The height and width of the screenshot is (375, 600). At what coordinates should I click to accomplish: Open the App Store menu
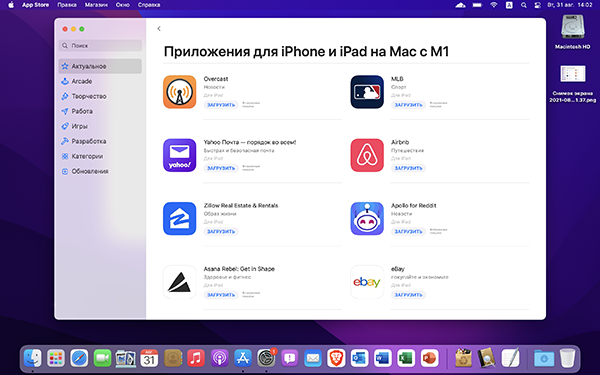tap(35, 5)
